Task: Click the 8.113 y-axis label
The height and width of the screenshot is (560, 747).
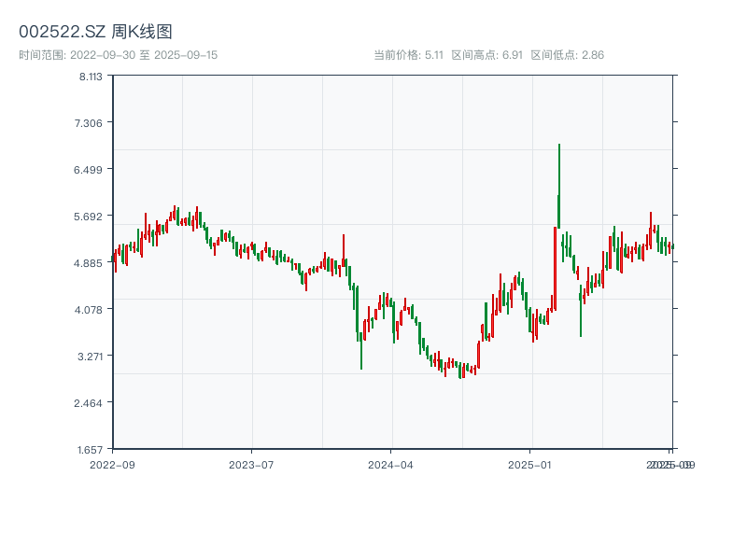Action: (x=91, y=77)
